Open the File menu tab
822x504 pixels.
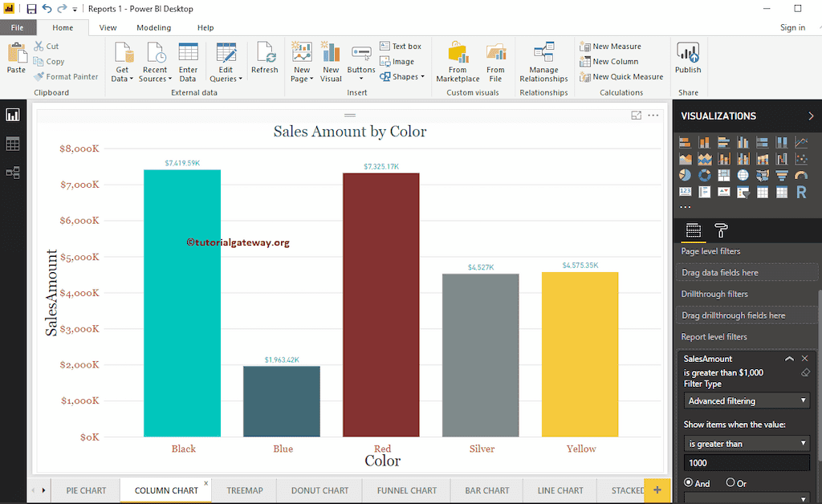[18, 28]
